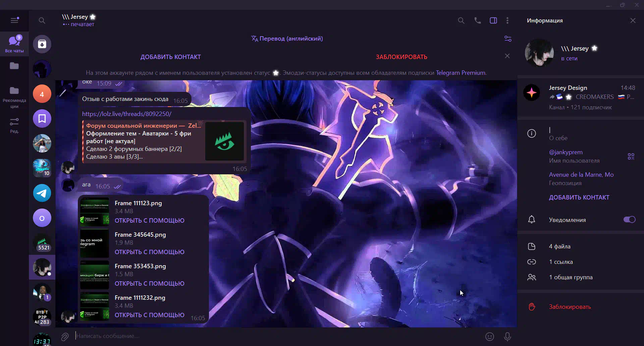Click Заблокировать in info panel
The width and height of the screenshot is (644, 346).
[570, 307]
